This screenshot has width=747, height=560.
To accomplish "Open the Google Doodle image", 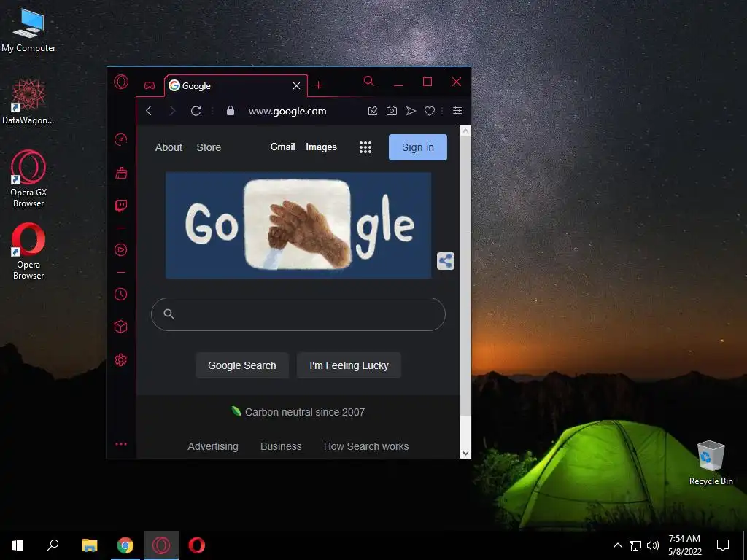I will [x=298, y=225].
